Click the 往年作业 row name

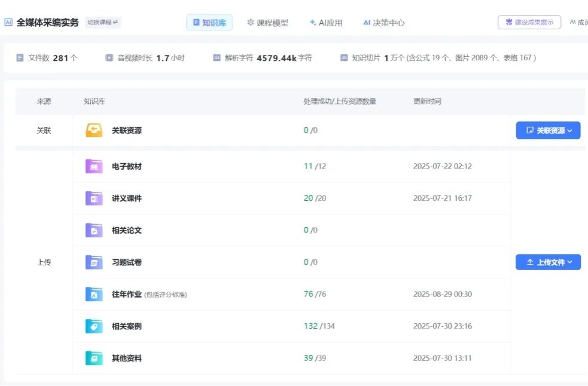(x=127, y=294)
